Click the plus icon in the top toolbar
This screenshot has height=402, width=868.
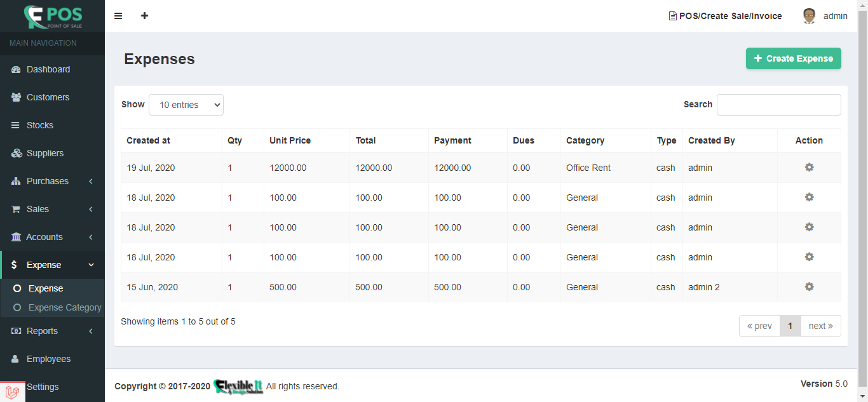144,15
